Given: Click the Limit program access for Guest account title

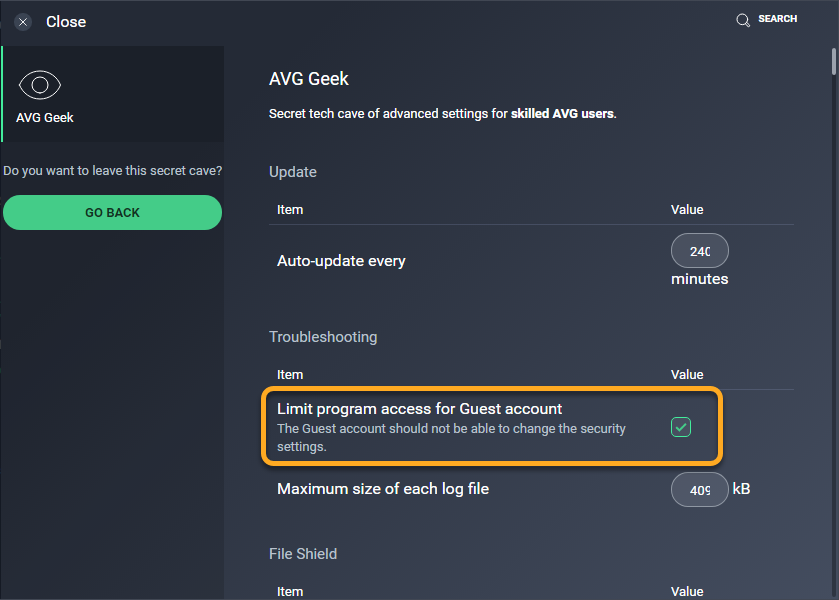Looking at the screenshot, I should click(420, 409).
